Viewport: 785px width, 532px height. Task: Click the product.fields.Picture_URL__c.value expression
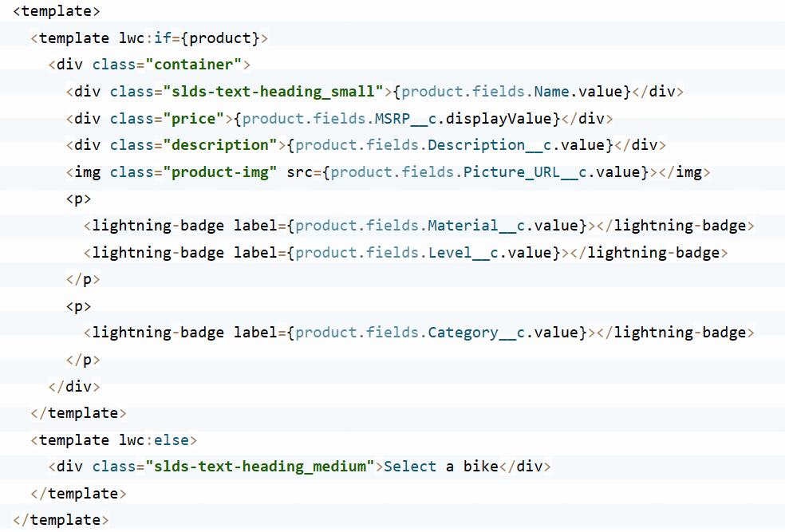486,172
